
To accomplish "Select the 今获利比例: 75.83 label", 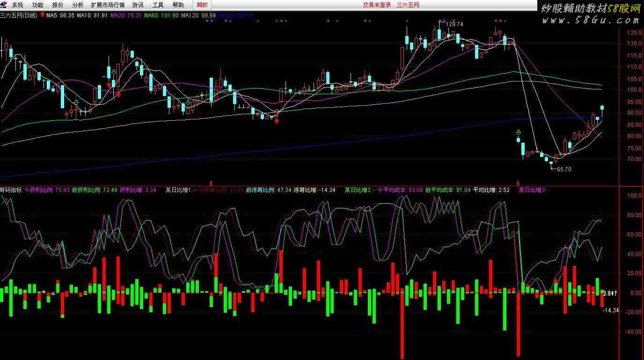I will tap(47, 190).
